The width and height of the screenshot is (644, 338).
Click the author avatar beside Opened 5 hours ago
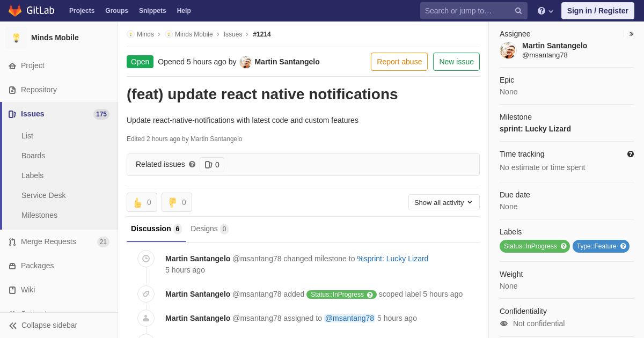point(246,62)
